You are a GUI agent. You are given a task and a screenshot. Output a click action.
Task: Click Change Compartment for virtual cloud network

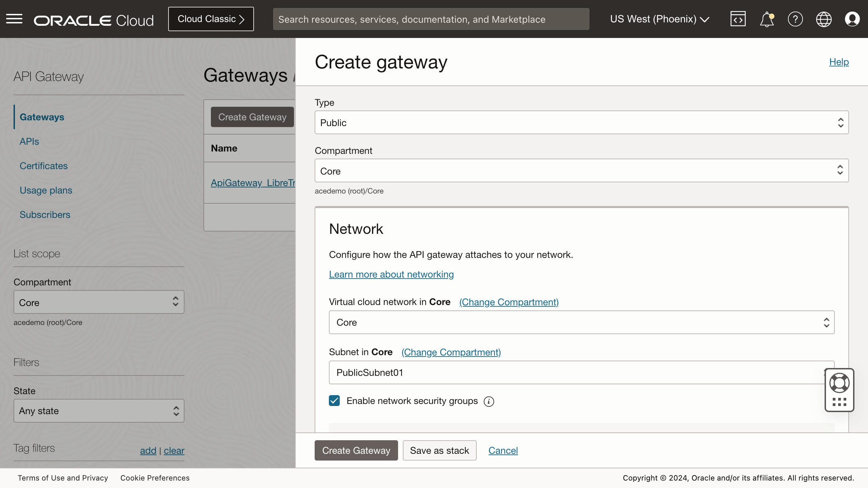pos(509,302)
